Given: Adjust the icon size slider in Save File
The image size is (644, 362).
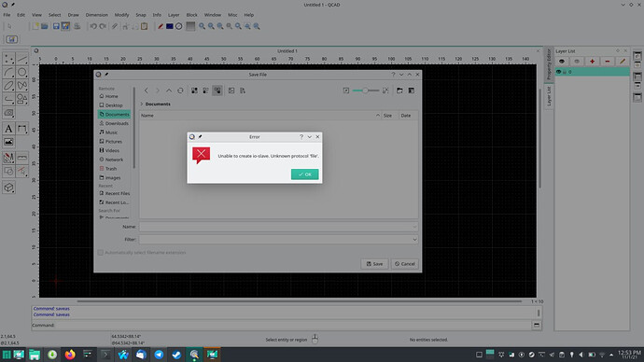Looking at the screenshot, I should (365, 90).
